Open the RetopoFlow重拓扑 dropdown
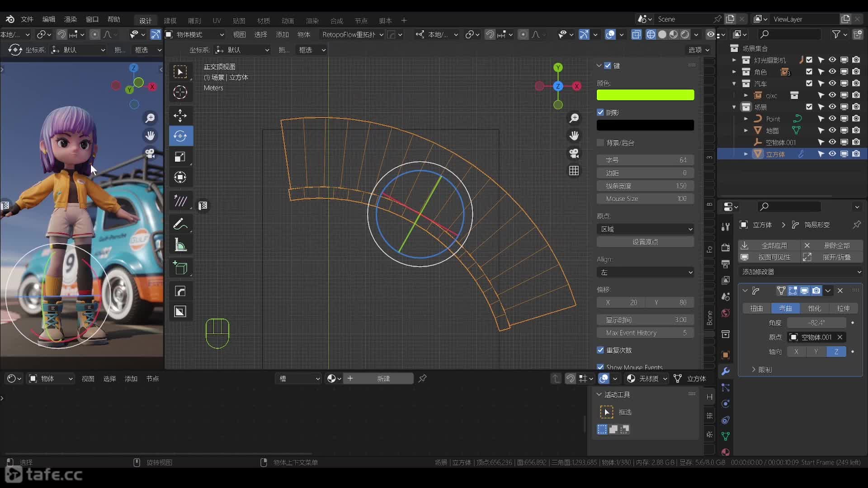This screenshot has height=488, width=868. (x=352, y=34)
